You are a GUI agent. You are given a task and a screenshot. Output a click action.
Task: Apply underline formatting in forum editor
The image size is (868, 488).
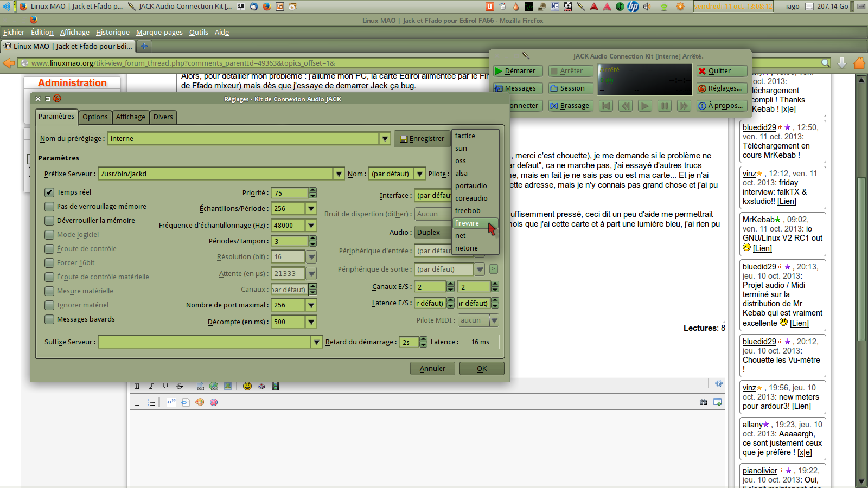165,386
